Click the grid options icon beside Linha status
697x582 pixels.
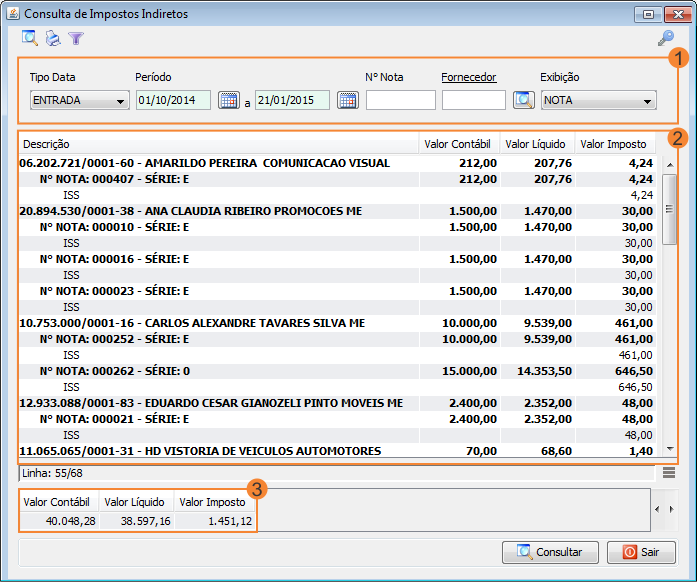[x=669, y=473]
